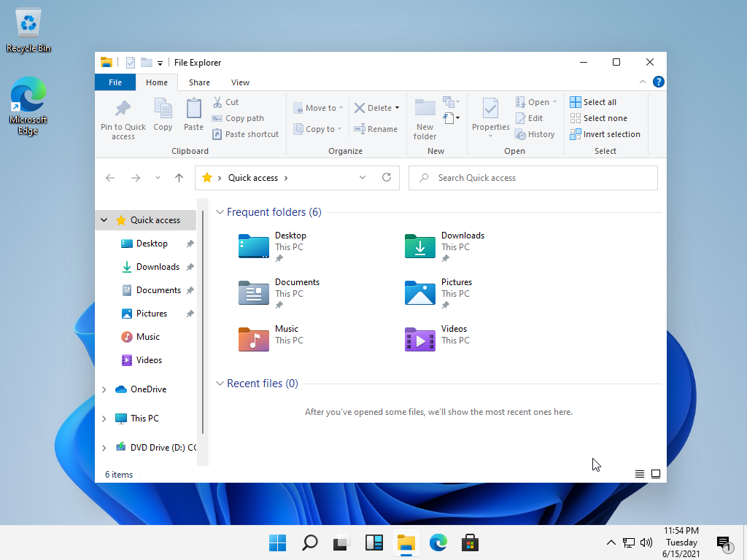This screenshot has width=747, height=560.
Task: Unpin Desktop using sidebar pin icon
Action: 190,244
